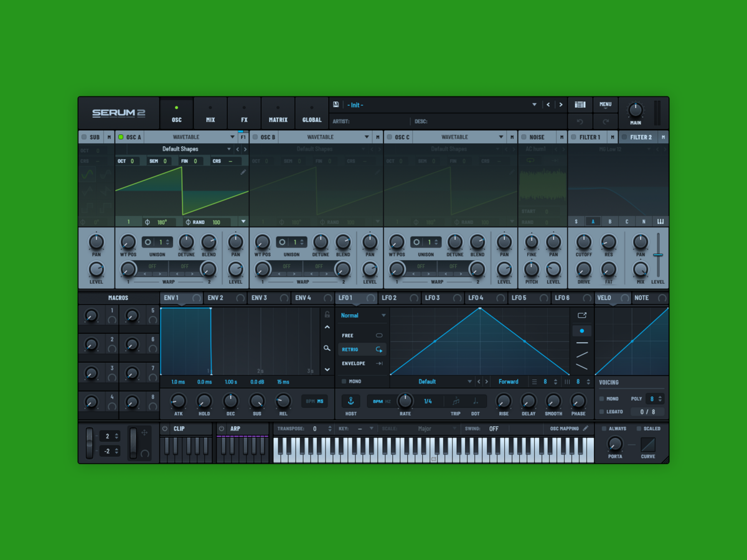Check the portamento SCALED checkbox
Viewport: 747px width, 560px height.
coord(639,429)
